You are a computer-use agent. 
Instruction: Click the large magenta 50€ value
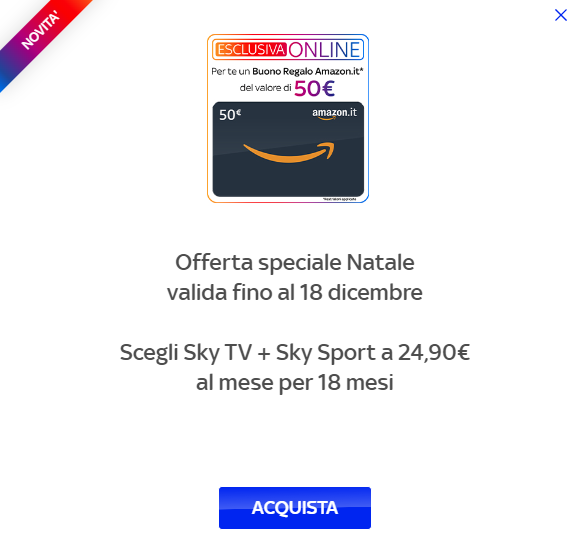point(314,88)
